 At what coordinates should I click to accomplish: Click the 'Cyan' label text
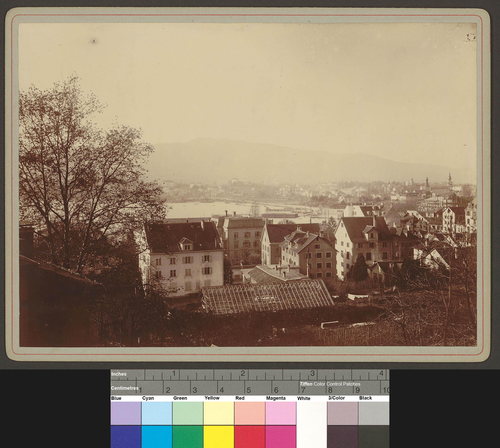point(148,398)
